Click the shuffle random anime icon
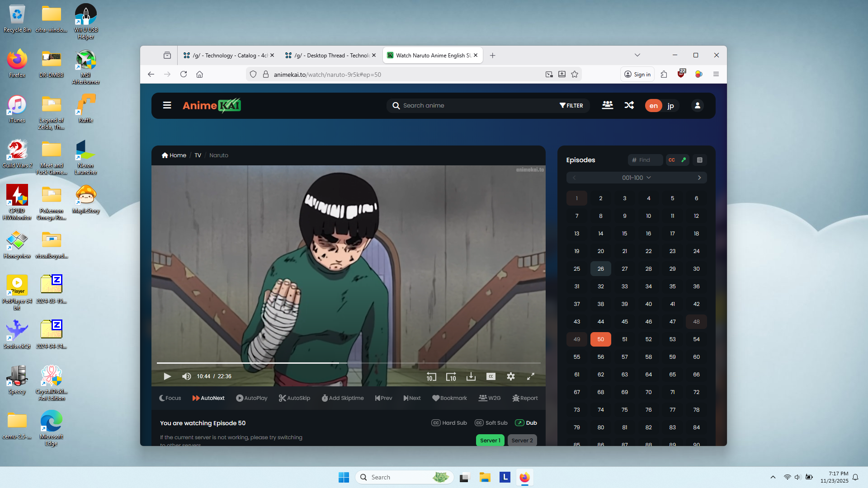Image resolution: width=868 pixels, height=488 pixels. [x=629, y=105]
